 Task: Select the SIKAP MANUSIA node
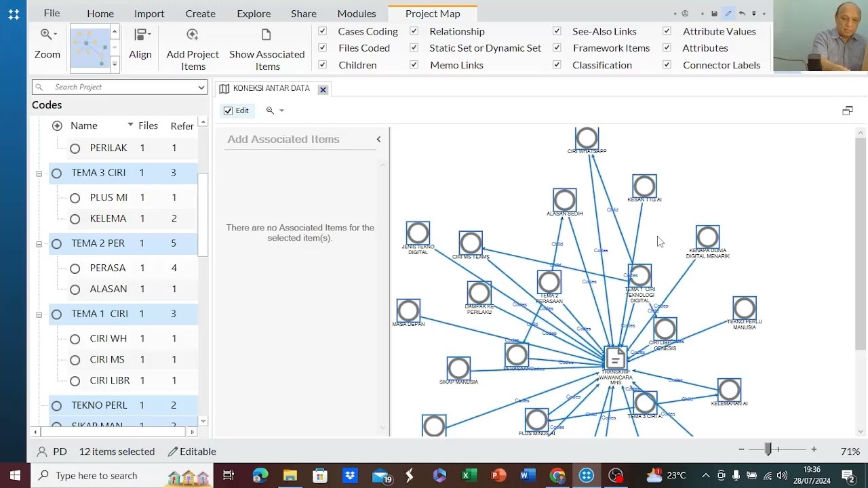(458, 369)
